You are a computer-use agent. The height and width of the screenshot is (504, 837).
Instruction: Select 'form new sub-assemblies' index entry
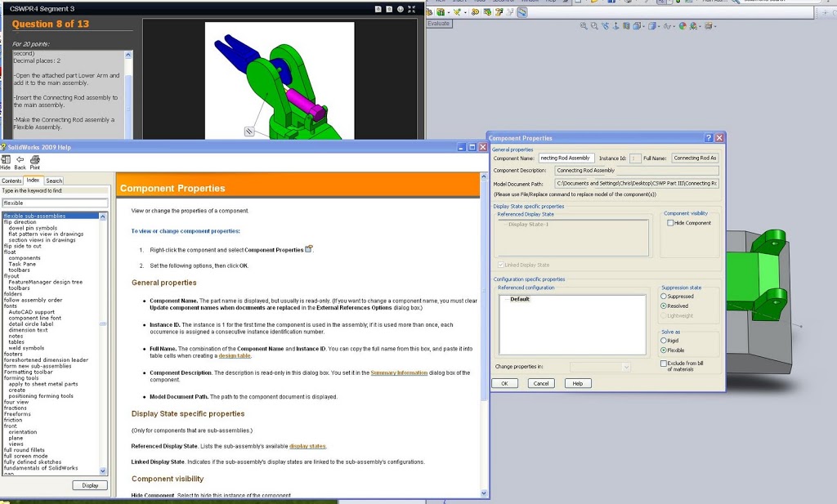pyautogui.click(x=38, y=366)
